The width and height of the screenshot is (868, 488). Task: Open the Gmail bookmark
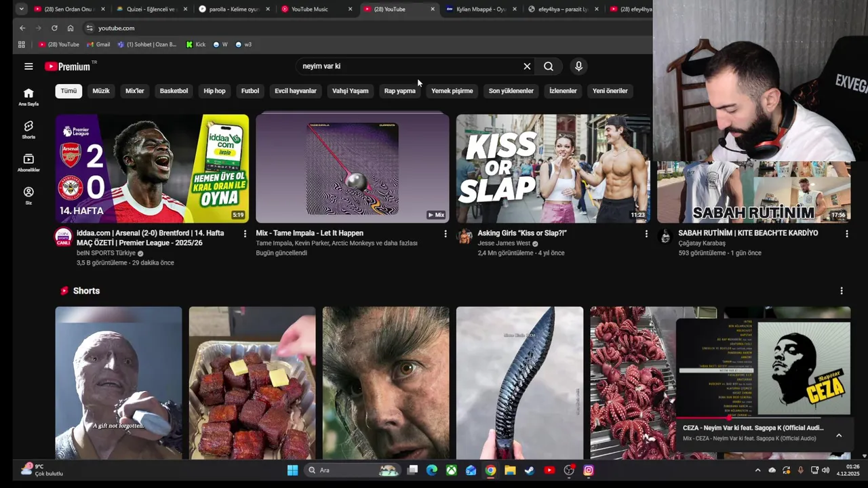coord(98,45)
